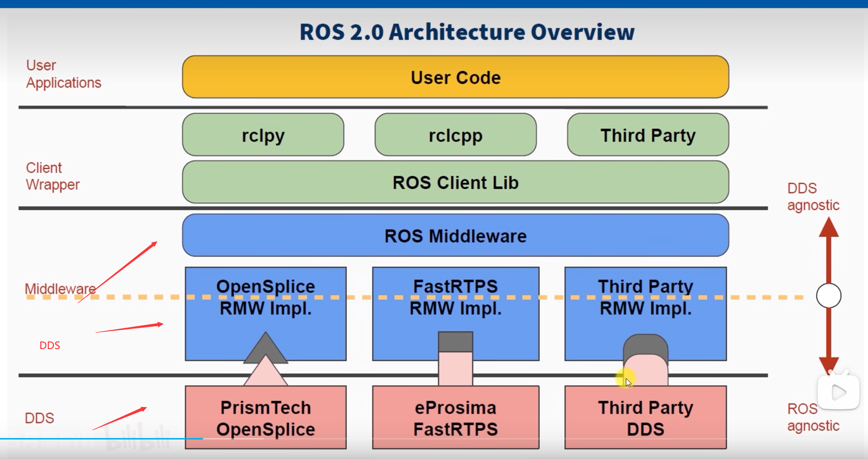Click the 'Middleware' layer label
Screen dimensions: 868x459
(60, 289)
